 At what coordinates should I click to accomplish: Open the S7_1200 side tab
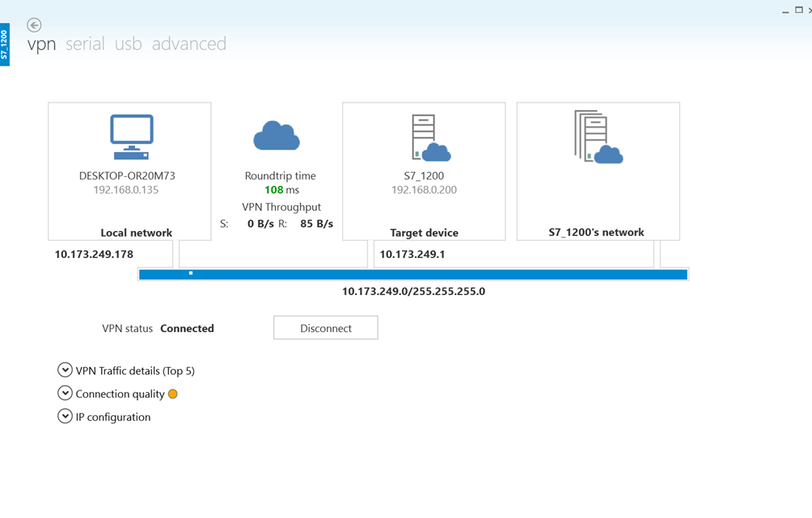(x=5, y=44)
